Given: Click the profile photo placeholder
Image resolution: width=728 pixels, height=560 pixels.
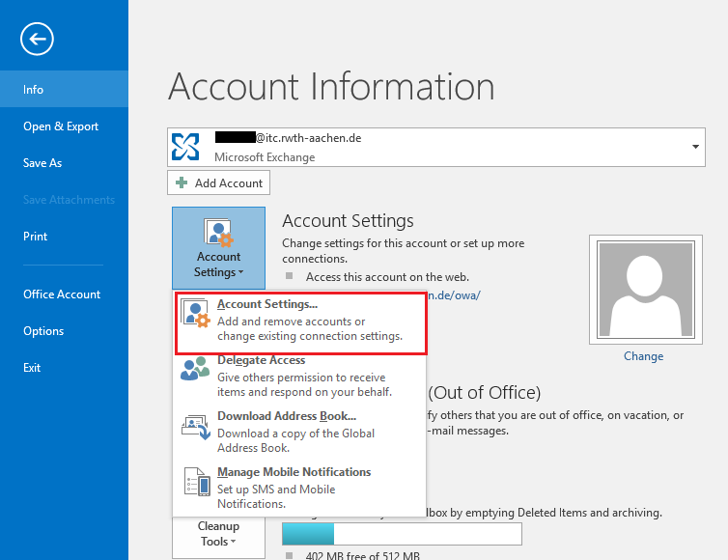Looking at the screenshot, I should tap(646, 290).
